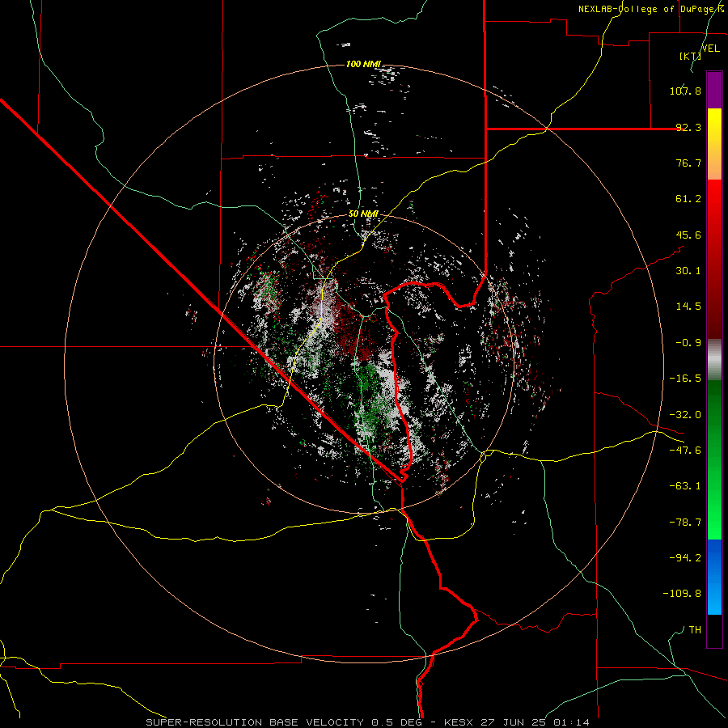Viewport: 728px width, 728px height.
Task: Click the KESX station identifier in caption
Action: (x=460, y=722)
